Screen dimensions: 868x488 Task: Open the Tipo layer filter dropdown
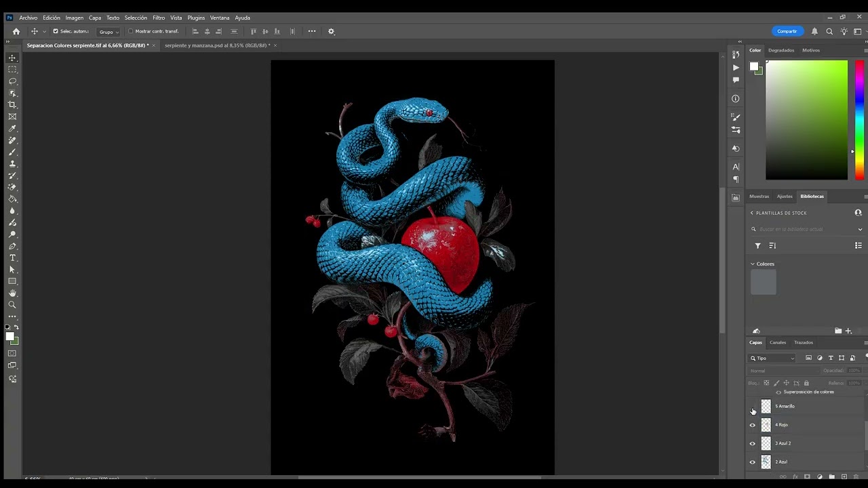772,358
